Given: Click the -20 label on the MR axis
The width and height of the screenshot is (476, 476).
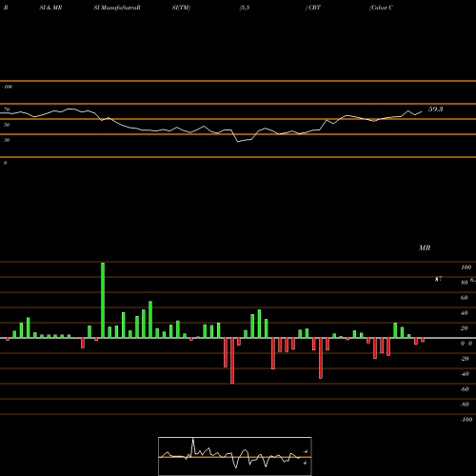Looking at the screenshot, I should (x=465, y=359).
